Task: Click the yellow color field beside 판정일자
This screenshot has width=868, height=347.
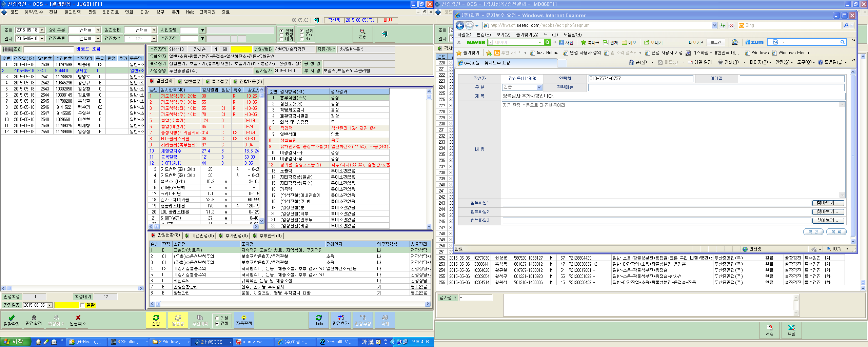Action: (66, 305)
